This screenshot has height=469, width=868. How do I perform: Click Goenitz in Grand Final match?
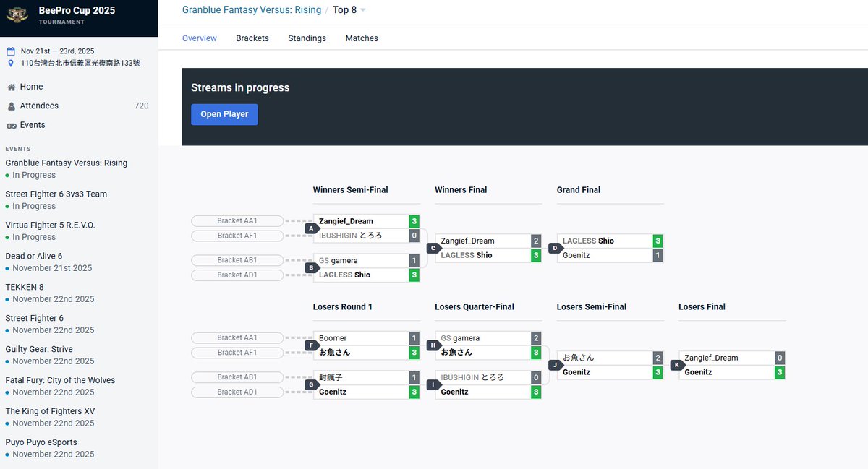576,255
